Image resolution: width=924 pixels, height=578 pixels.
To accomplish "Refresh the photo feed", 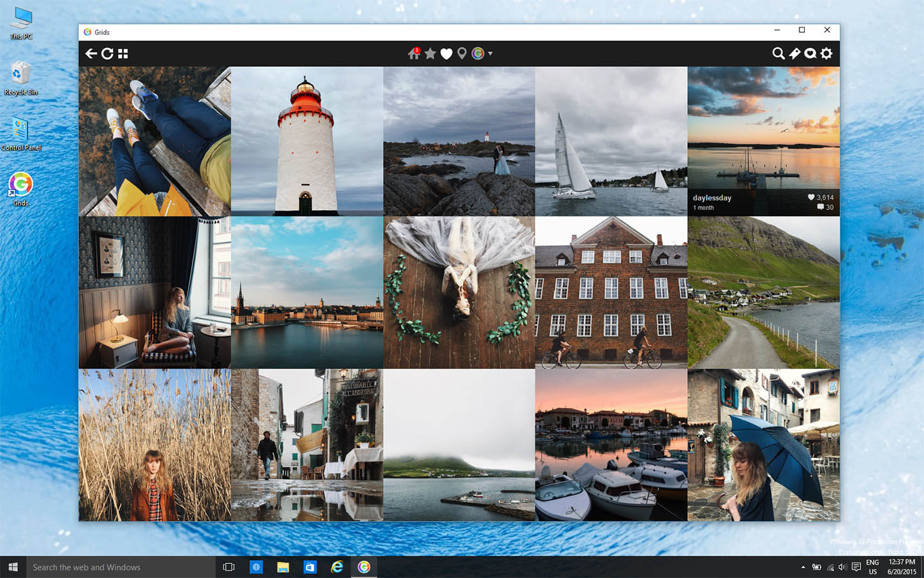I will coord(107,53).
